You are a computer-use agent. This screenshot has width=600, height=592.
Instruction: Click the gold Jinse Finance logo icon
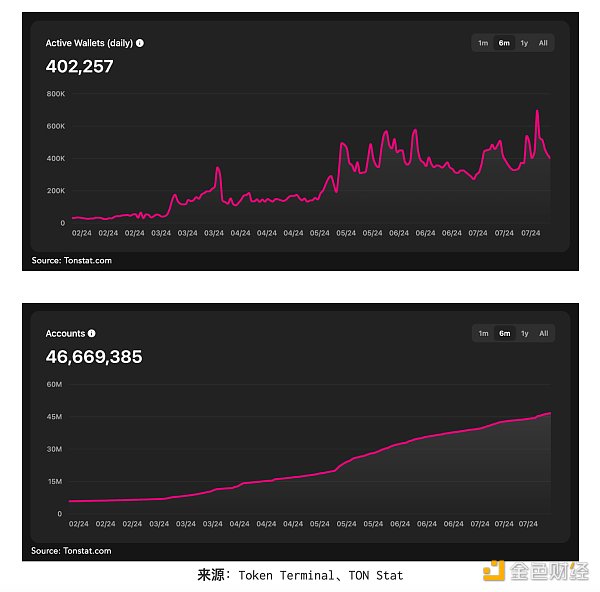tap(494, 571)
